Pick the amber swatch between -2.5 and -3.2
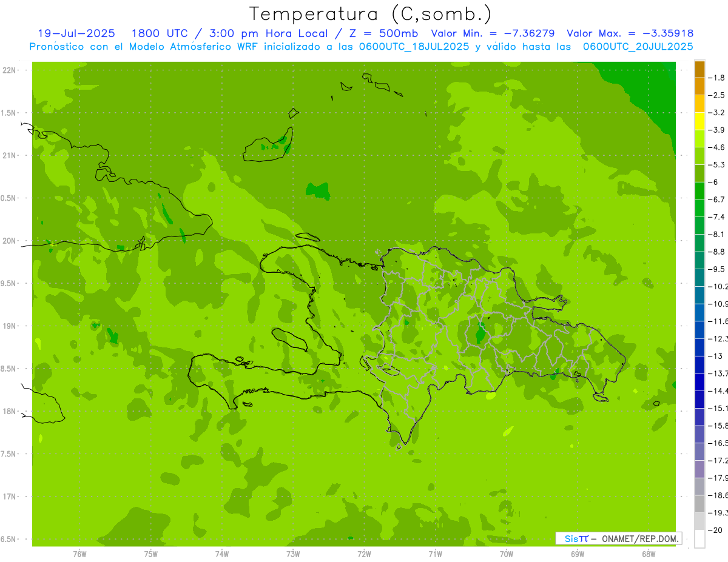The image size is (728, 562). click(699, 104)
